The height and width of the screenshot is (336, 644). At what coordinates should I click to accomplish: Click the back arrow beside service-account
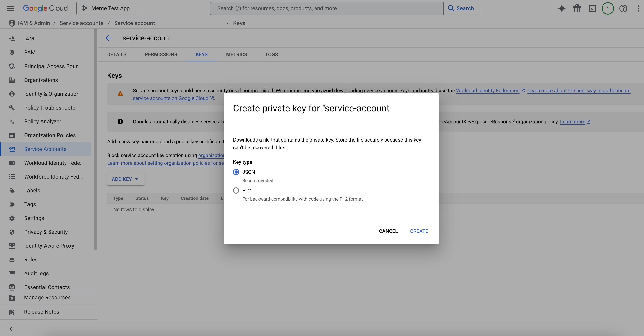click(x=109, y=38)
